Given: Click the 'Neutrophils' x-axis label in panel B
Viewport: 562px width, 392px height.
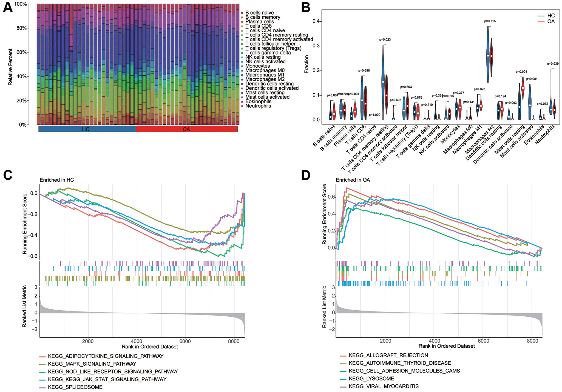Looking at the screenshot, I should [x=544, y=135].
